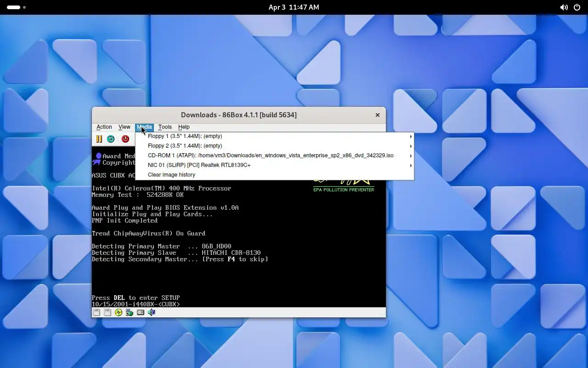Click the CD-ROM disc status icon
Image resolution: width=588 pixels, height=368 pixels.
(x=119, y=312)
